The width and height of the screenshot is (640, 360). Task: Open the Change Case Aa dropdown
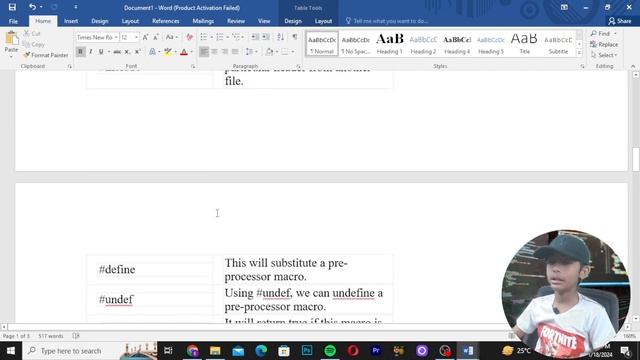coord(171,37)
